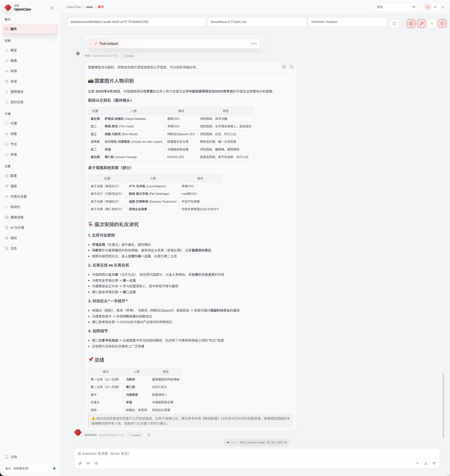Open the Inherited: medium thinking dropdown
The width and height of the screenshot is (450, 476).
tap(348, 22)
